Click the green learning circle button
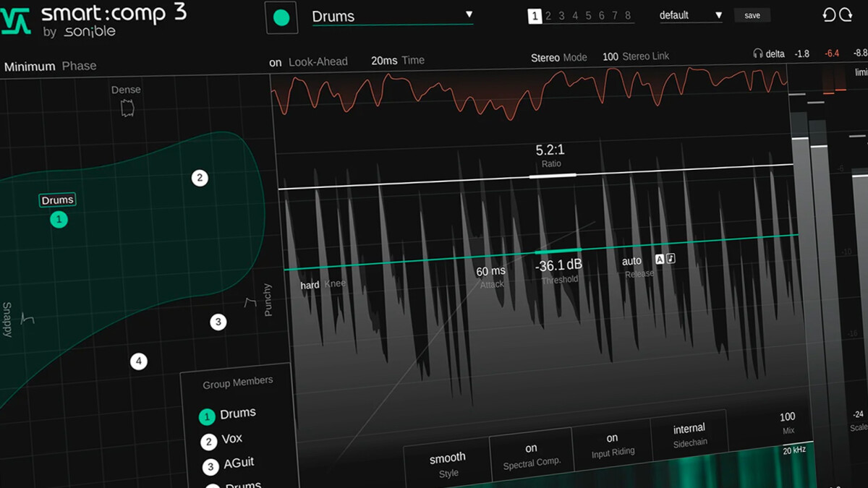 [x=281, y=16]
